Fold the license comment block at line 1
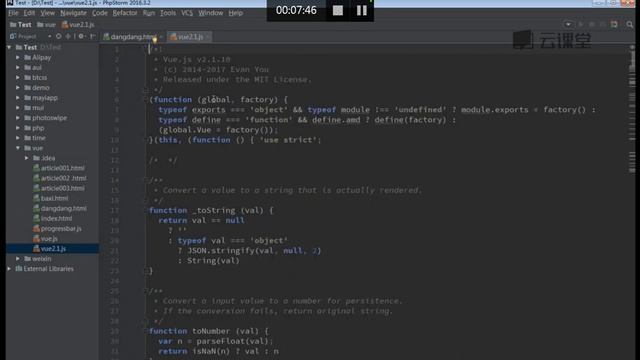640x360 pixels. point(145,49)
